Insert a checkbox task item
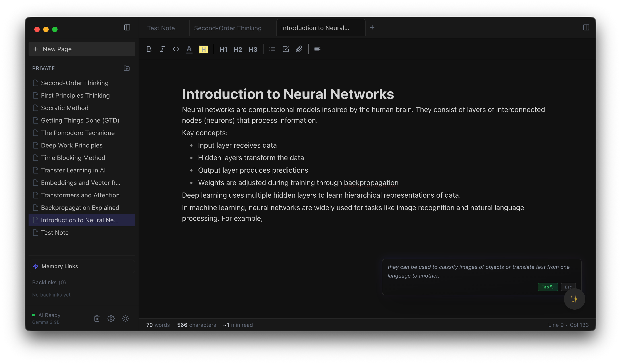 coord(286,49)
